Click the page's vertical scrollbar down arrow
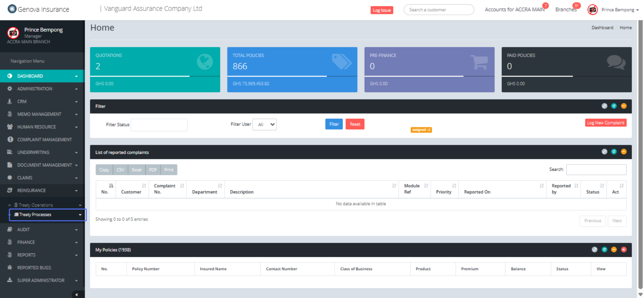The width and height of the screenshot is (644, 298). (640, 294)
